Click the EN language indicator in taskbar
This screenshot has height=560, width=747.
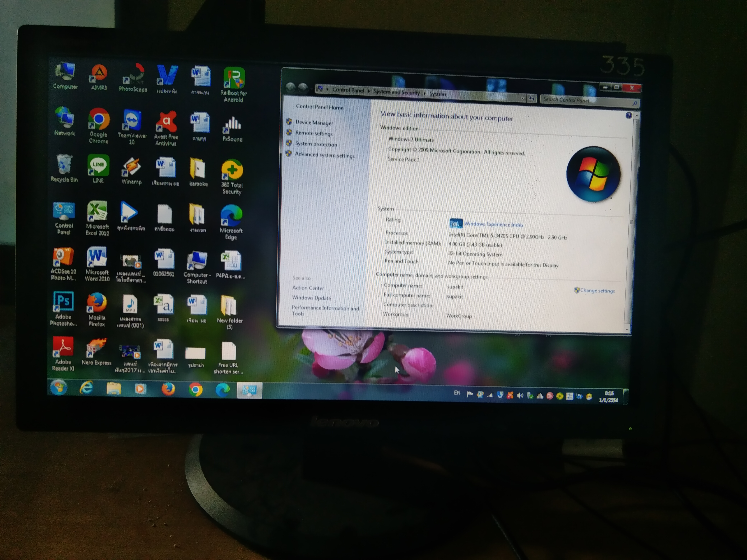pos(457,393)
